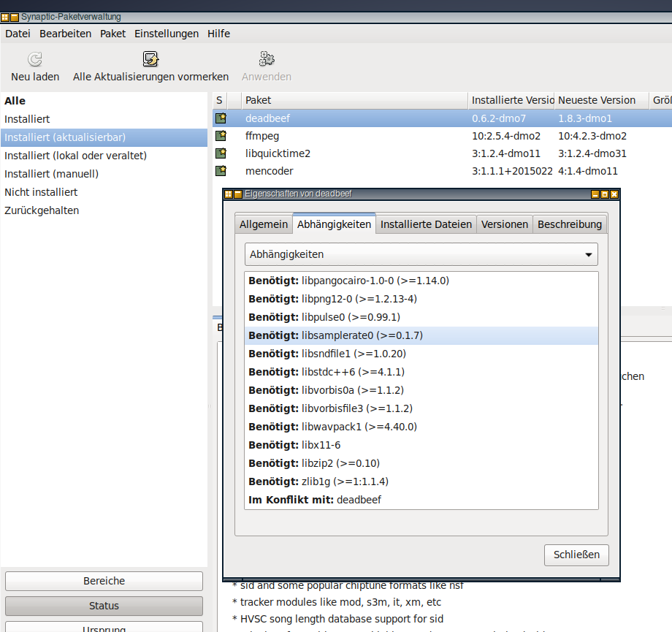This screenshot has width=672, height=632.
Task: Open the Einstellungen menu
Action: point(167,34)
